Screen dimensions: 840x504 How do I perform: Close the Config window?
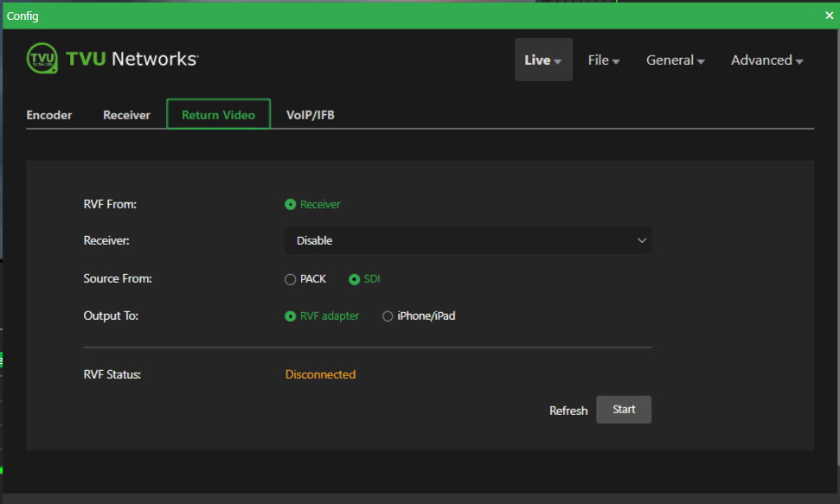point(830,16)
